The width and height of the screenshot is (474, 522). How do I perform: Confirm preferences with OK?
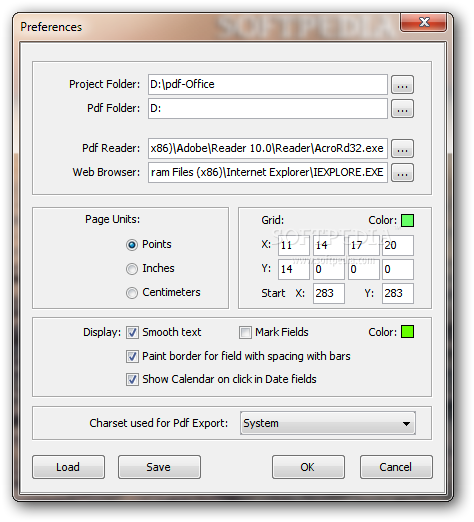point(308,467)
